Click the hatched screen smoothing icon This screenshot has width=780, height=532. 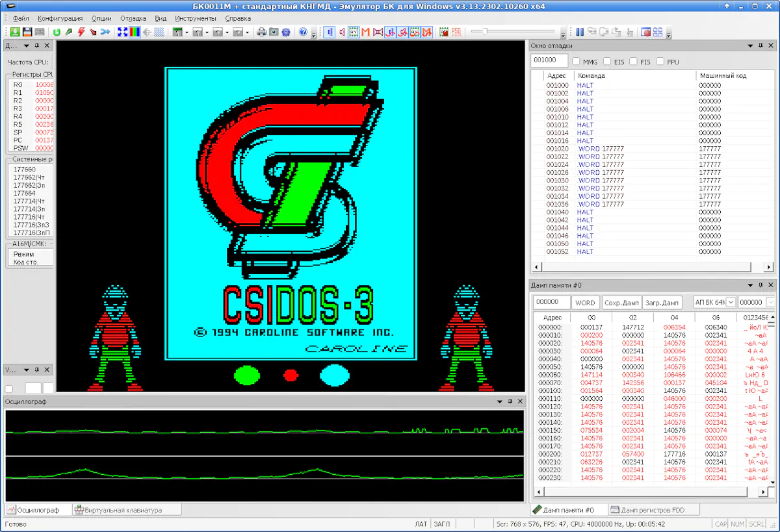(x=159, y=32)
